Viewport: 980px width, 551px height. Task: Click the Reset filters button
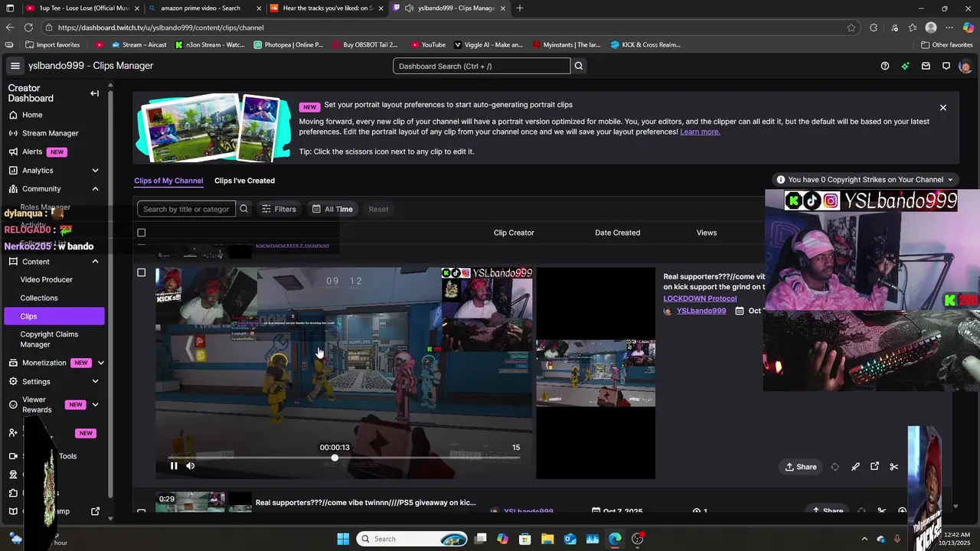[x=378, y=209]
